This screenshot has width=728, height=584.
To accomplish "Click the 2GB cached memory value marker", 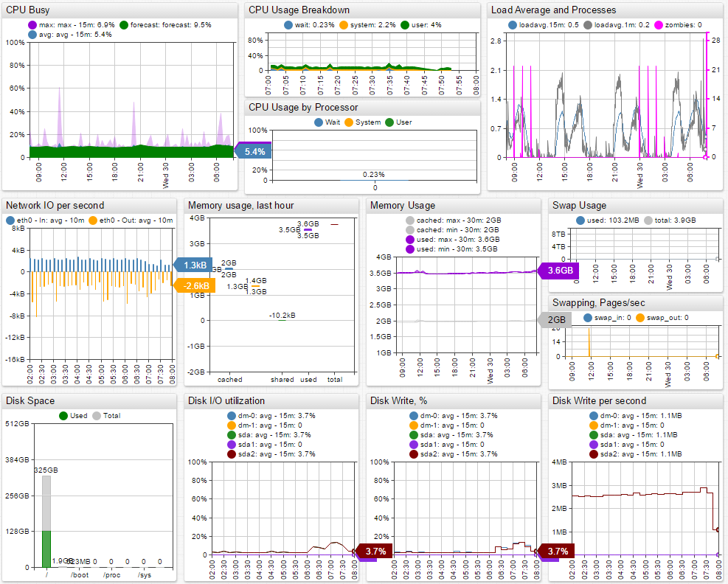I will [x=555, y=320].
